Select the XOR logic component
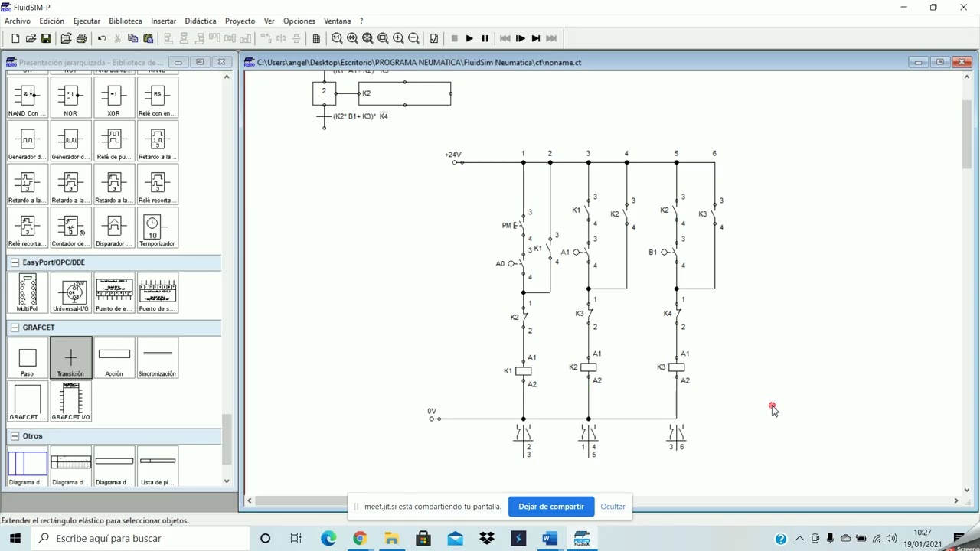This screenshot has width=980, height=551. [x=113, y=97]
